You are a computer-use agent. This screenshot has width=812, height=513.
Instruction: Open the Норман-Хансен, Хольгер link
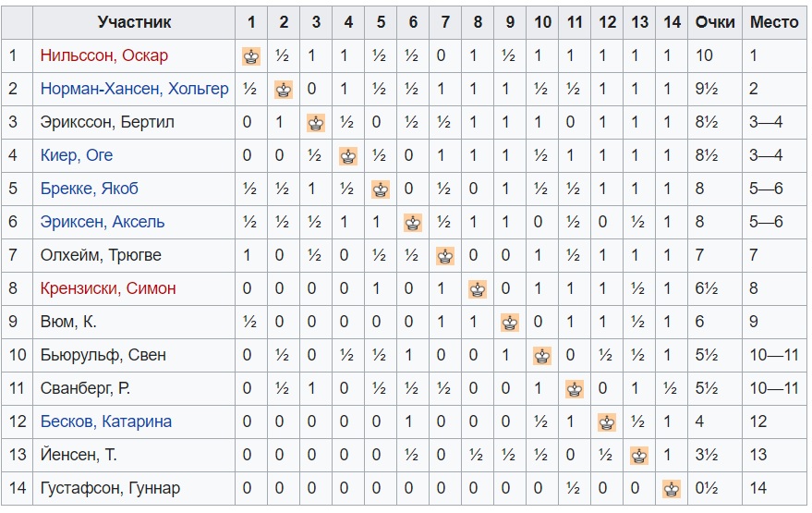pyautogui.click(x=135, y=89)
